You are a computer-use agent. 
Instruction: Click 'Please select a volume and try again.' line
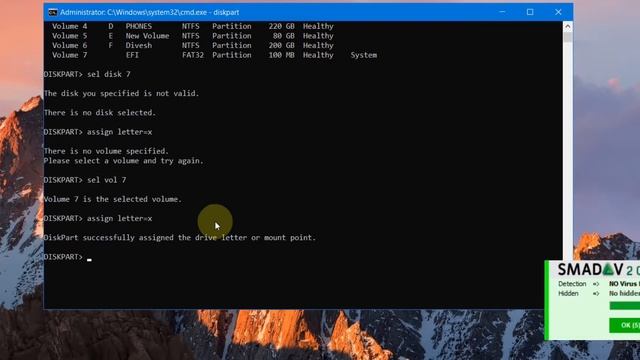(x=123, y=161)
